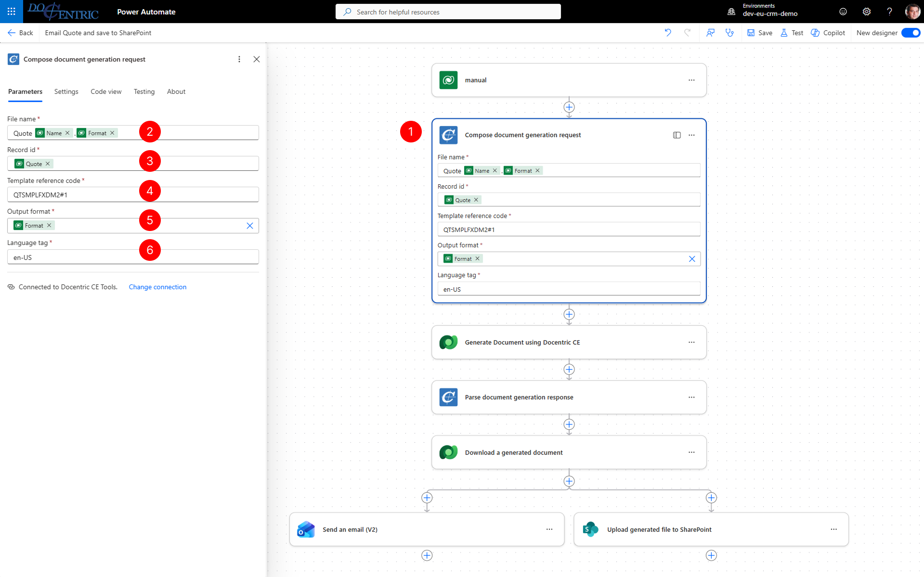Screen dimensions: 924x577
Task: Edit Template reference code field in panel
Action: click(133, 194)
